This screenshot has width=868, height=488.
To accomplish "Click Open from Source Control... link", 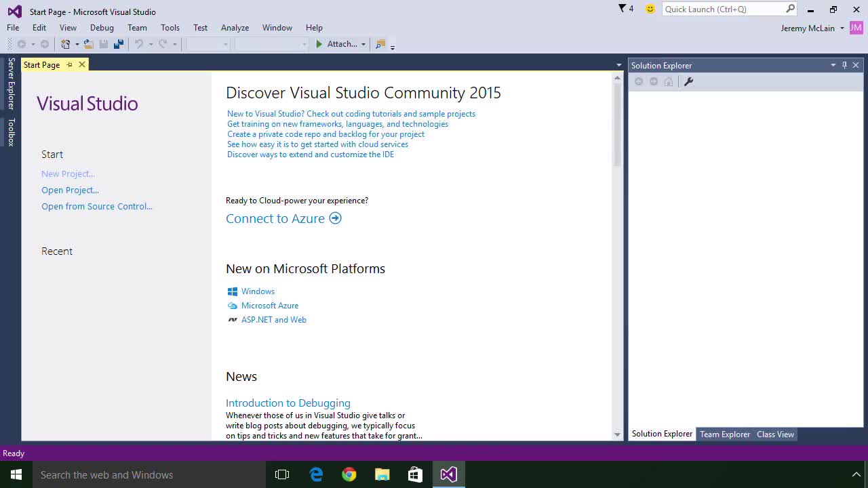I will pos(97,206).
